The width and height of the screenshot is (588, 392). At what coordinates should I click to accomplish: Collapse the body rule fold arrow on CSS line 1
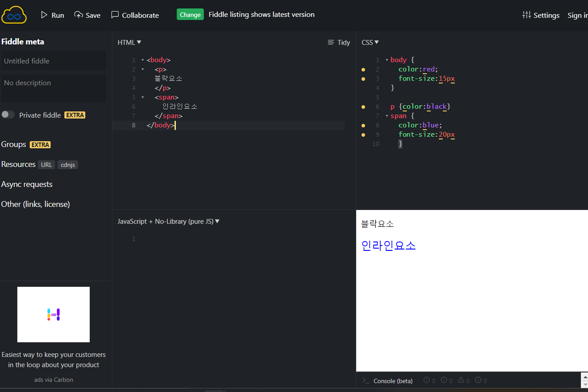pyautogui.click(x=387, y=60)
